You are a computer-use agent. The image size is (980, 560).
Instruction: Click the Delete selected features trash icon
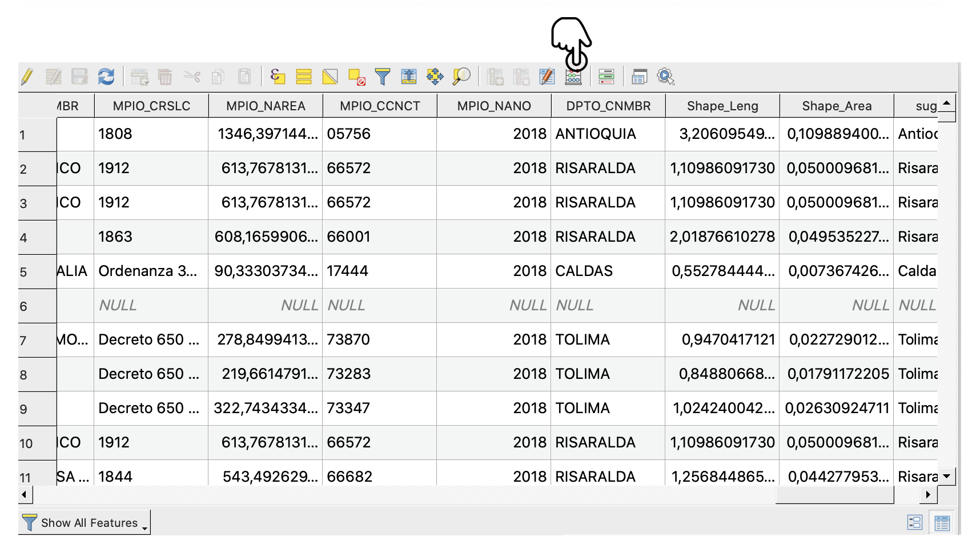[165, 76]
